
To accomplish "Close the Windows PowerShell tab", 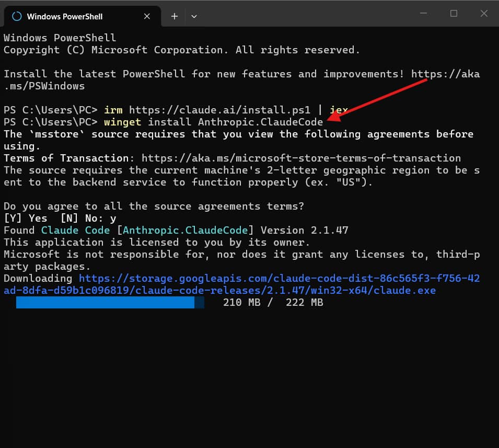I will (x=147, y=16).
